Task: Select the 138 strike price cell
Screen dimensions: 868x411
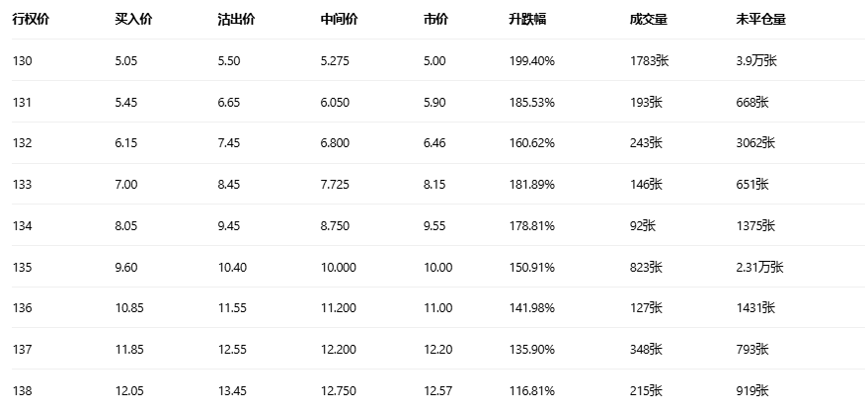Action: [22, 391]
